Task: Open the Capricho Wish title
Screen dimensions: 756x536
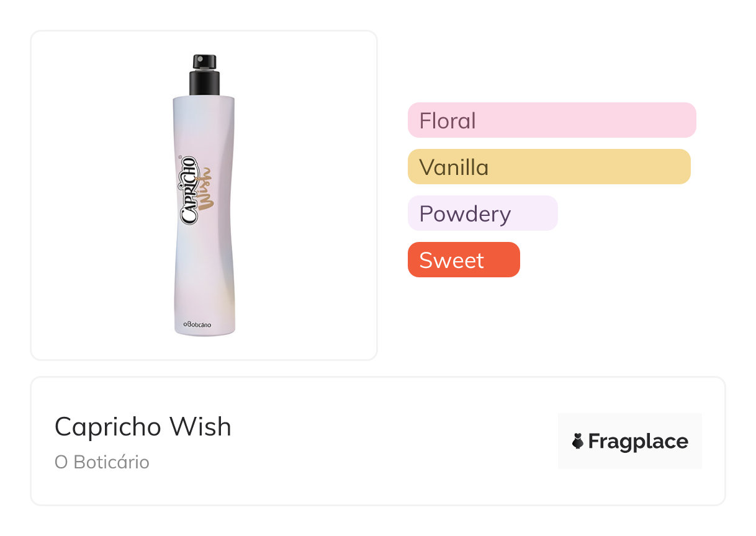Action: point(143,427)
